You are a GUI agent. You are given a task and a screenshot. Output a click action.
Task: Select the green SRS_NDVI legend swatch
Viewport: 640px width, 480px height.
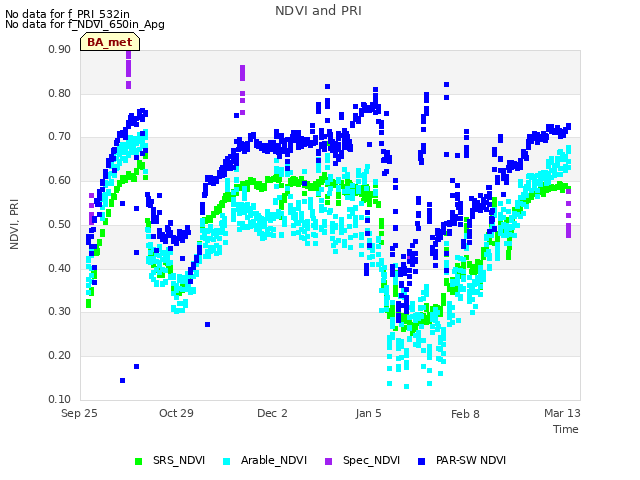tap(138, 461)
